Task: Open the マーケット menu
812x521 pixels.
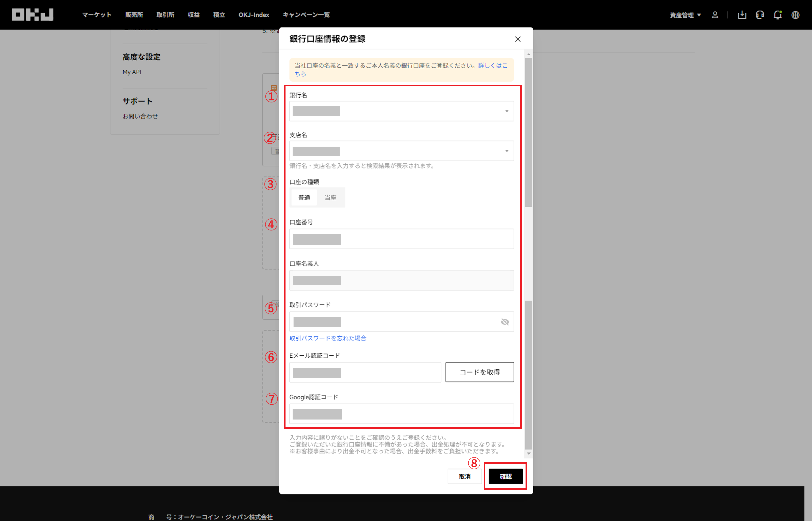Action: [97, 15]
